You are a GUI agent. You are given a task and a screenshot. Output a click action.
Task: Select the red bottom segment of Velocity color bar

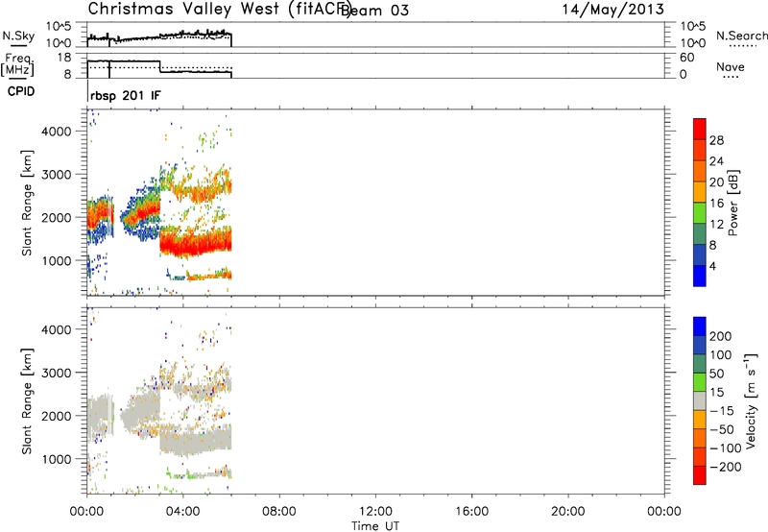[700, 475]
